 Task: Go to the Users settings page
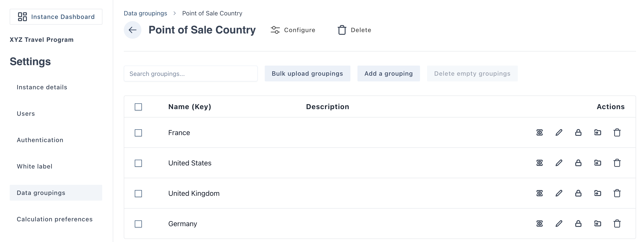(x=26, y=114)
